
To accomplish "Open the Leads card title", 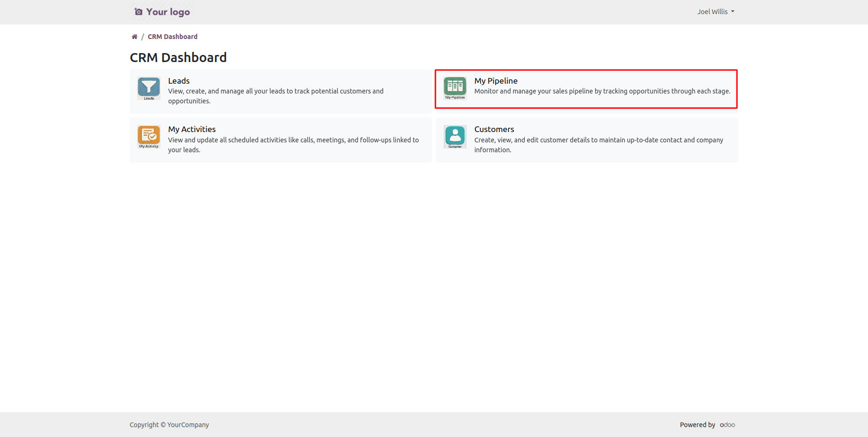I will [x=179, y=81].
